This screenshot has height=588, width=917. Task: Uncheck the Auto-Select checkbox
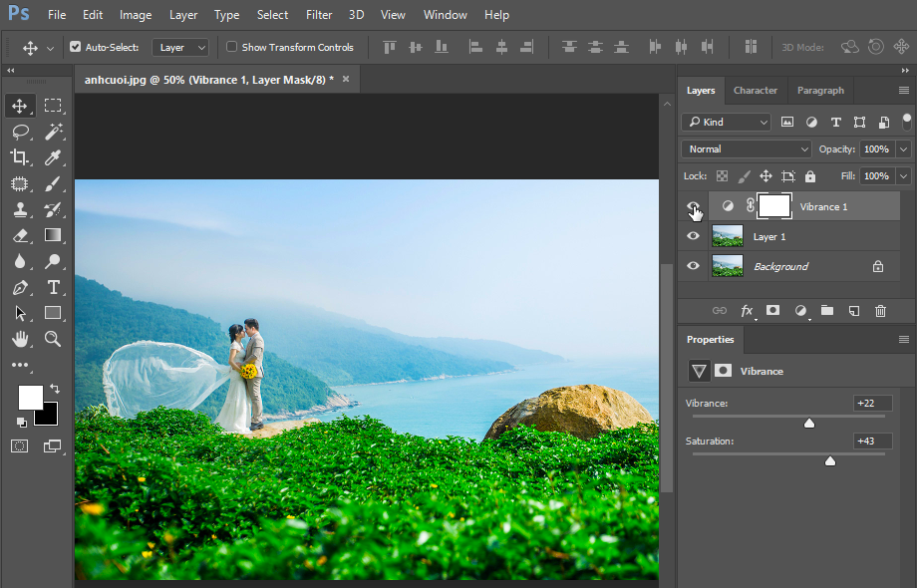click(76, 47)
